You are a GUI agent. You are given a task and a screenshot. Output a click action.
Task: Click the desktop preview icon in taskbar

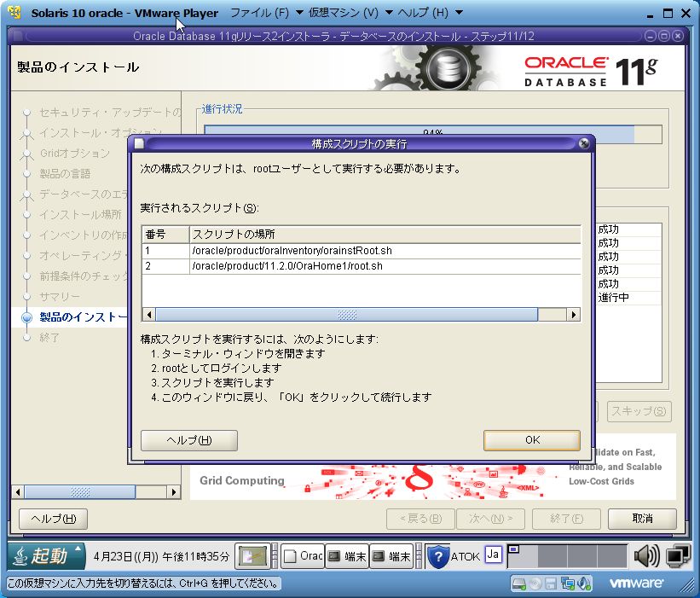252,556
